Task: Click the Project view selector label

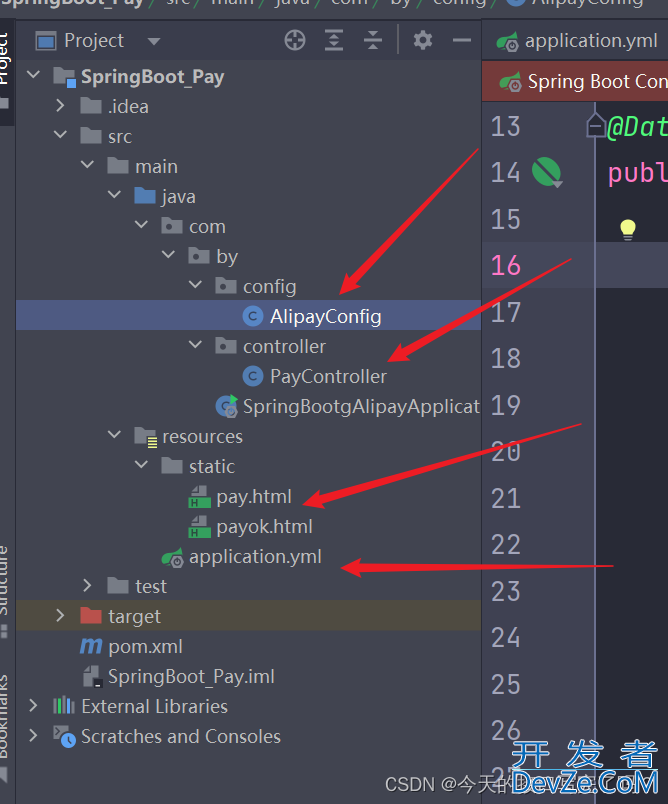Action: click(94, 41)
